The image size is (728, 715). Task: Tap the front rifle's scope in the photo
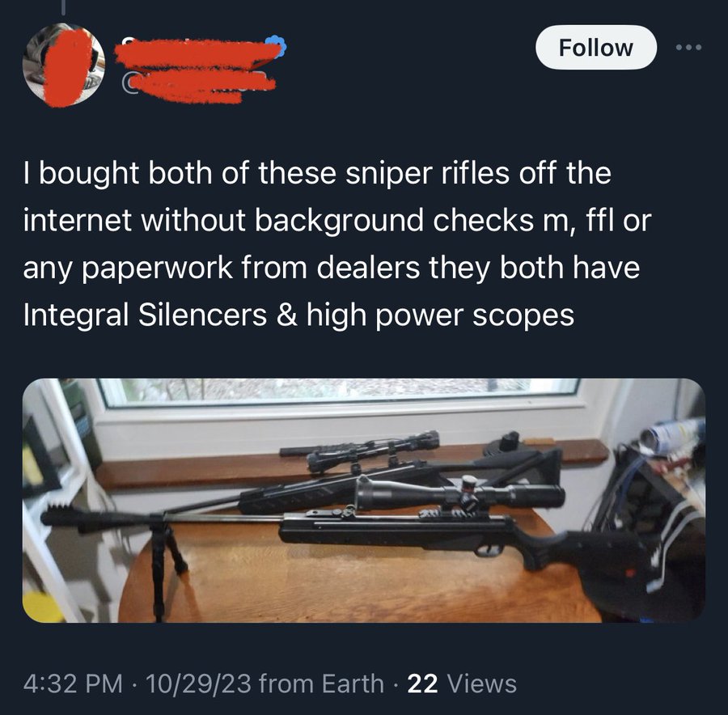click(459, 494)
